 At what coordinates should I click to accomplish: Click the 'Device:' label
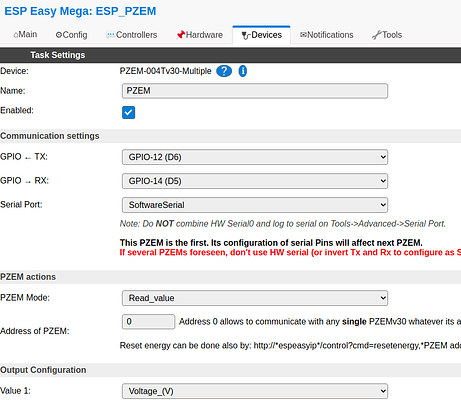point(14,71)
